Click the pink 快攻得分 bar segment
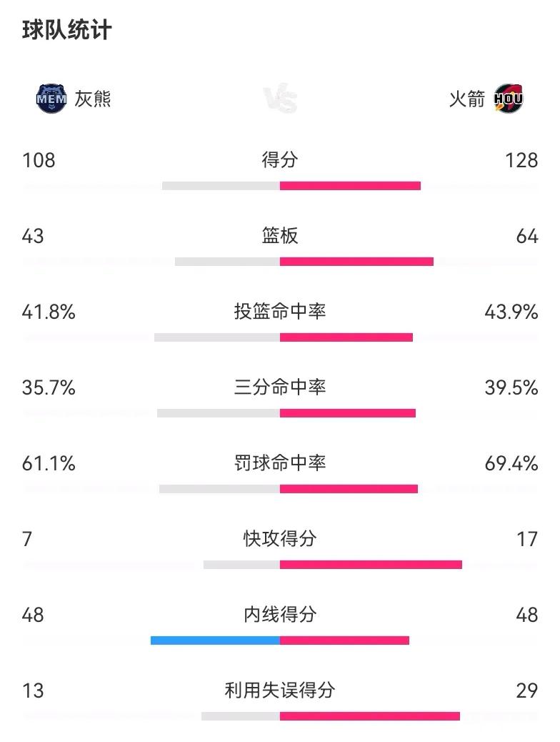 (371, 565)
